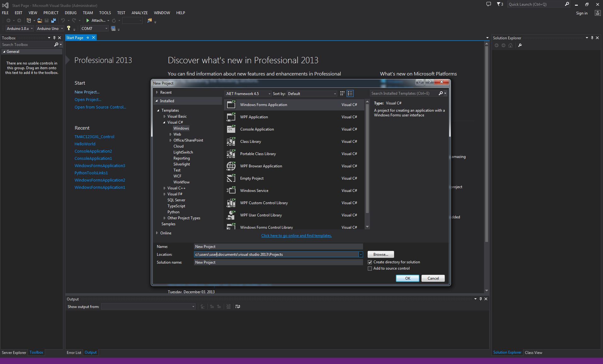
Task: Select the LightSwitch template category
Action: (x=183, y=152)
